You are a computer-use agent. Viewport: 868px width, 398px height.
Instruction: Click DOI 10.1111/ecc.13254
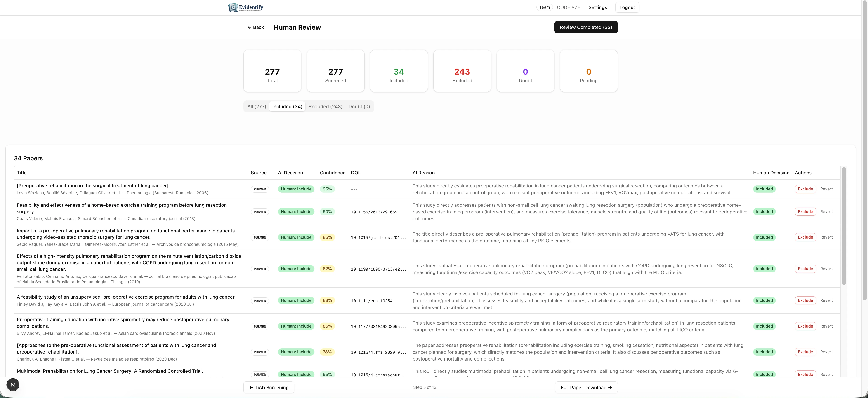(372, 301)
